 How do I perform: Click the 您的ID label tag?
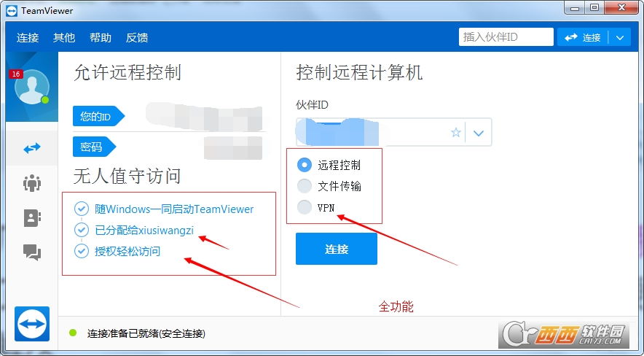pyautogui.click(x=98, y=116)
